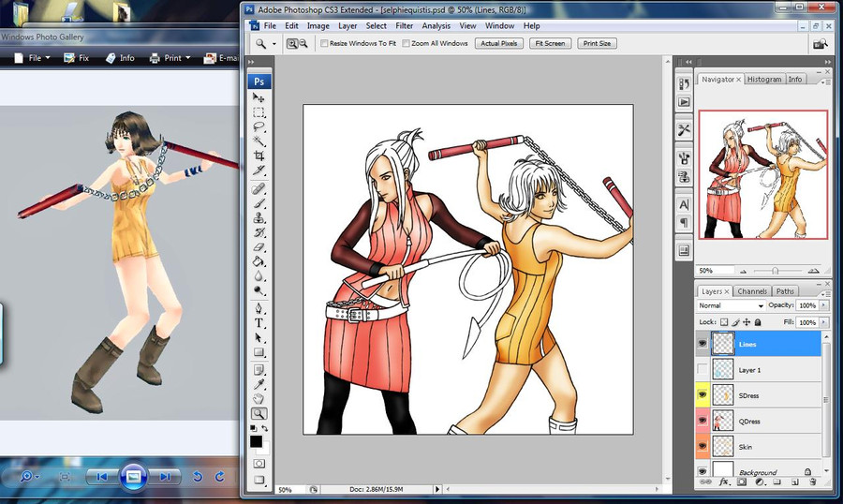
Task: Select the Type tool
Action: tap(259, 323)
